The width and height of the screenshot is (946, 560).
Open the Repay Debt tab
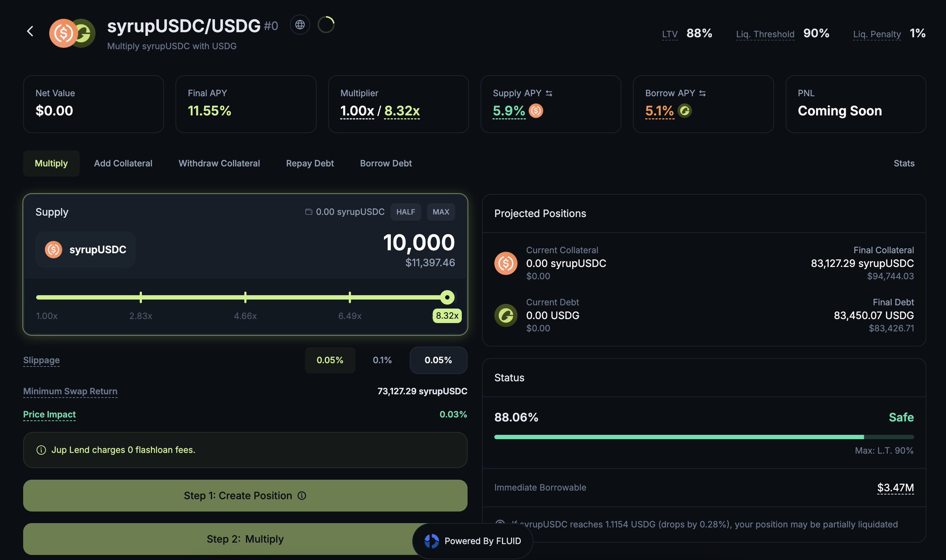click(x=309, y=163)
